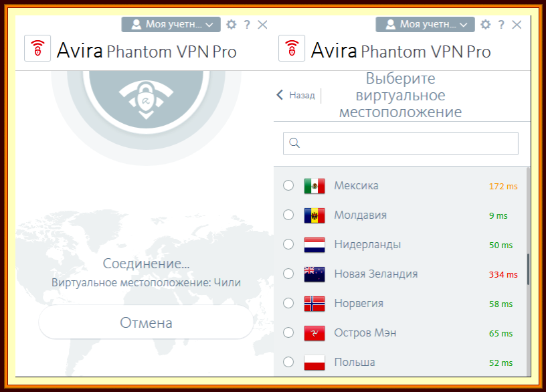
Task: Go back with the Назад link
Action: 296,95
